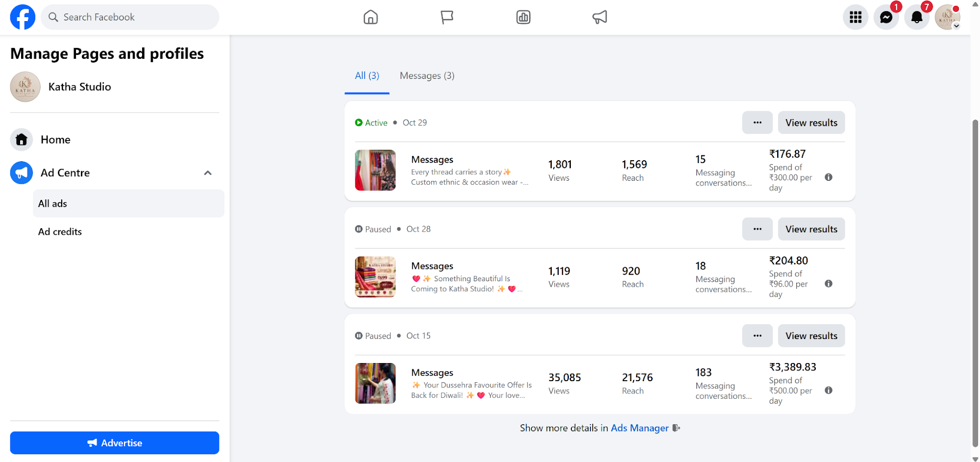
Task: Open the Oct 15 Dussehra ad thumbnail
Action: pyautogui.click(x=375, y=383)
